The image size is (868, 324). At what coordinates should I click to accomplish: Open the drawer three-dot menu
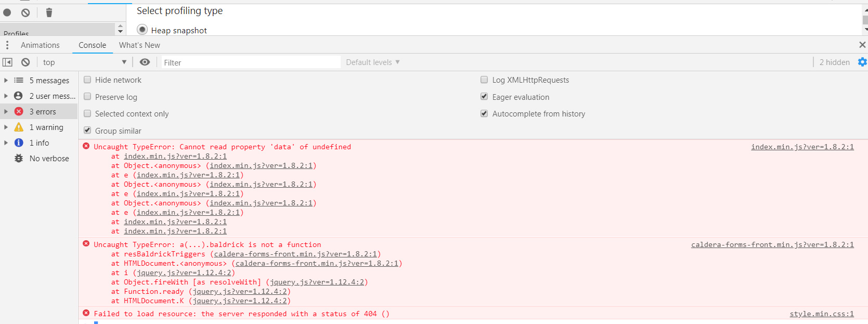7,45
